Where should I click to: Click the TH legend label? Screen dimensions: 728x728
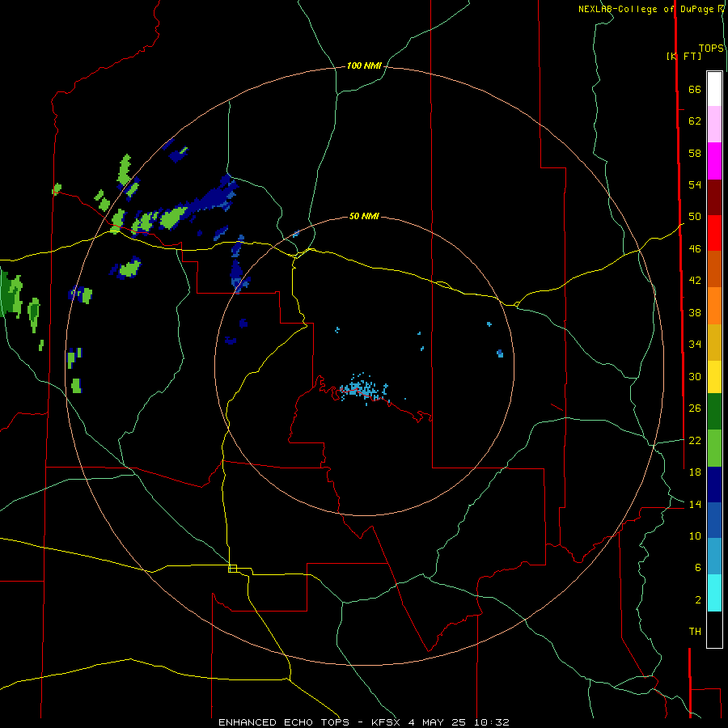(x=695, y=632)
